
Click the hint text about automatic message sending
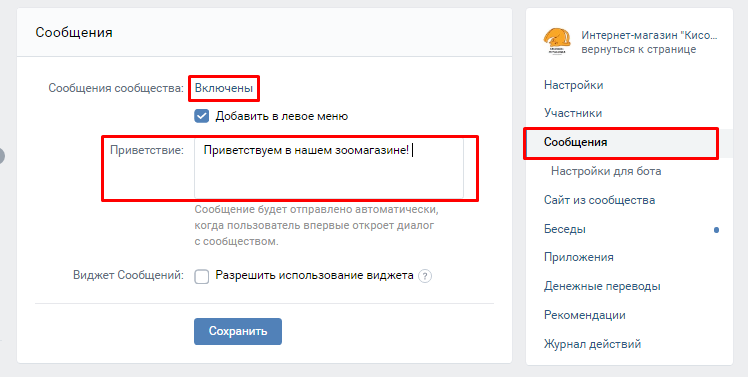point(316,225)
